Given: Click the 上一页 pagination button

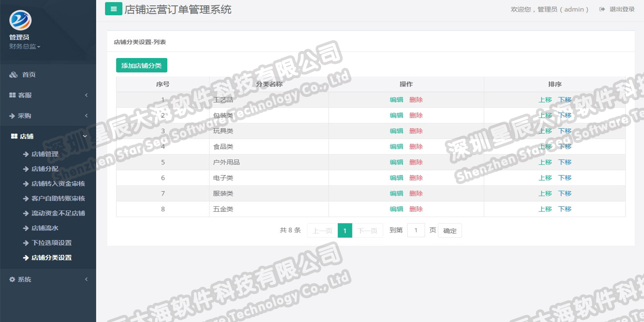Looking at the screenshot, I should [x=322, y=231].
